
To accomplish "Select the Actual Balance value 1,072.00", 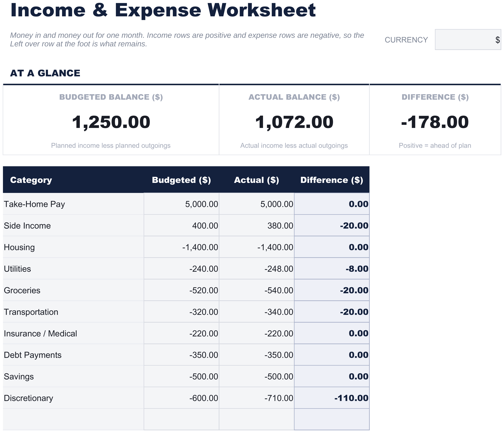I will point(294,122).
